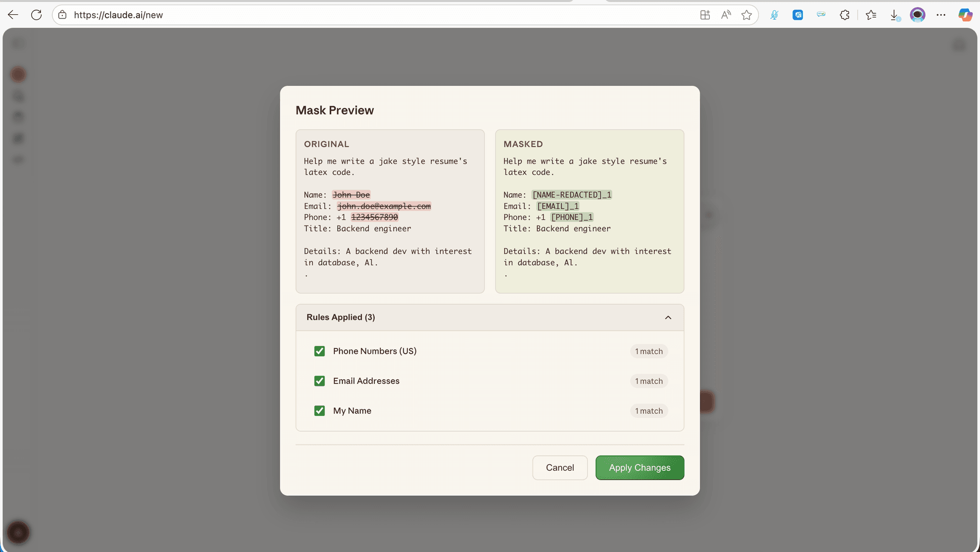Open the browser profile avatar menu
Screen dimensions: 980x552
pos(918,15)
